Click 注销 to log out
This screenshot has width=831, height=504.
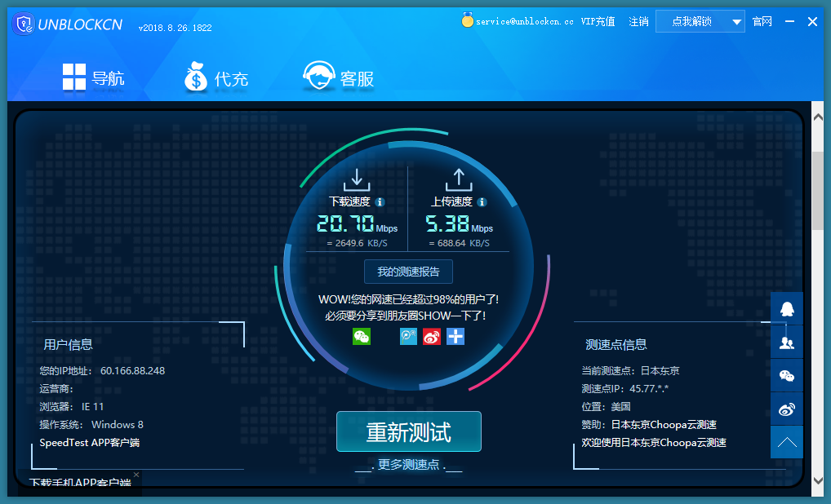[638, 22]
